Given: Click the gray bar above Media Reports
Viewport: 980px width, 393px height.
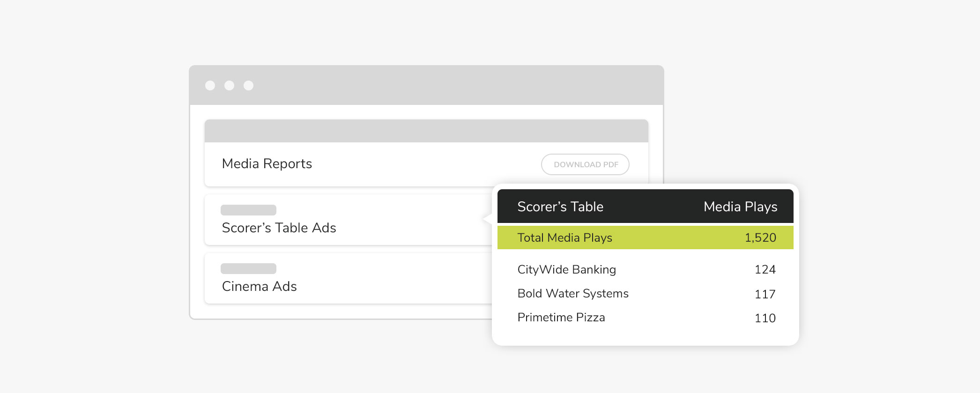Looking at the screenshot, I should coord(426,131).
